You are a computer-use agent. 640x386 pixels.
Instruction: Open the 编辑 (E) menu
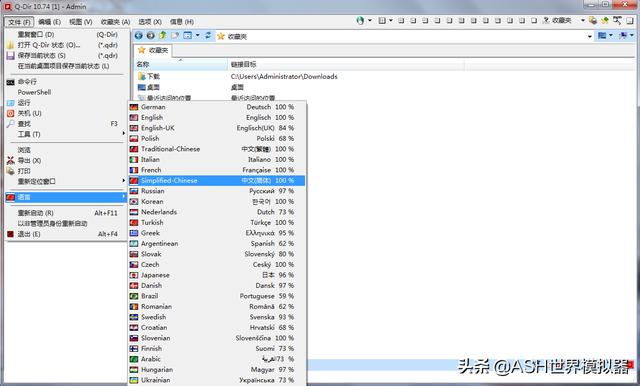(x=49, y=22)
